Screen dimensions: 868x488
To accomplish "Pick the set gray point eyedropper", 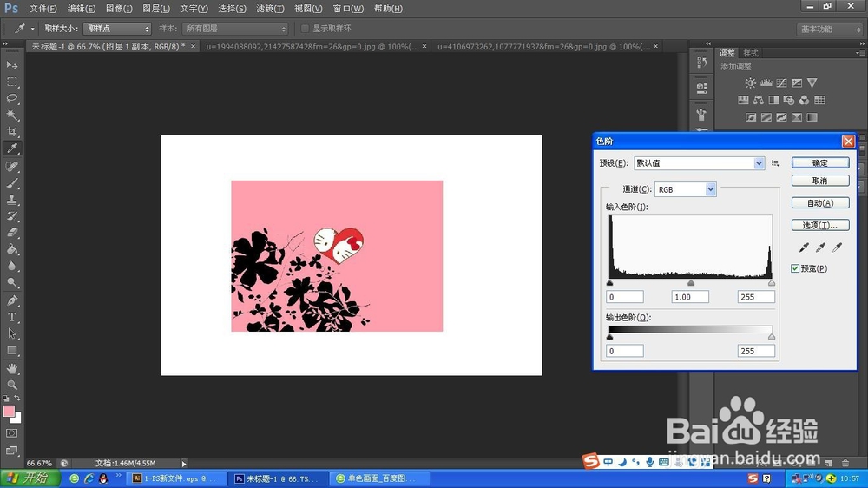I will (820, 247).
